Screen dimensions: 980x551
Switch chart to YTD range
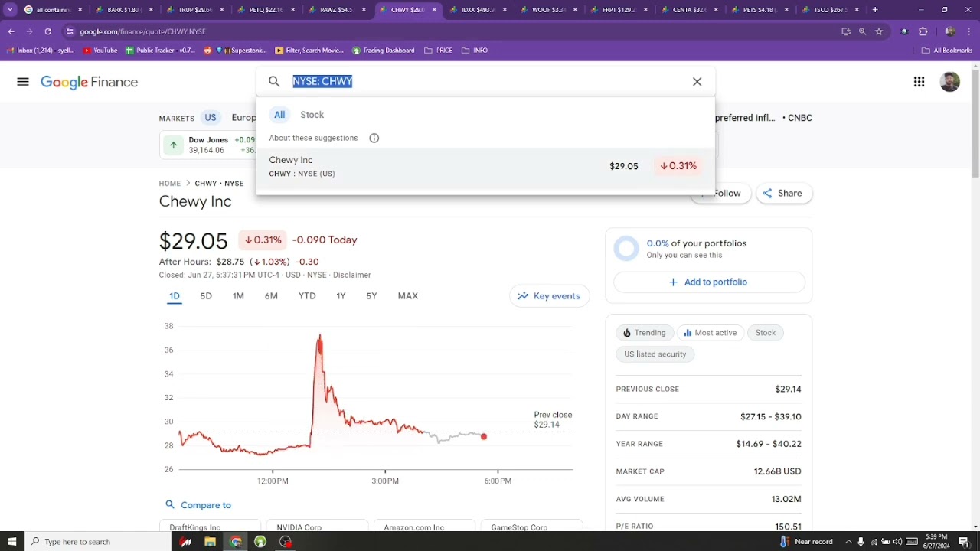[307, 296]
